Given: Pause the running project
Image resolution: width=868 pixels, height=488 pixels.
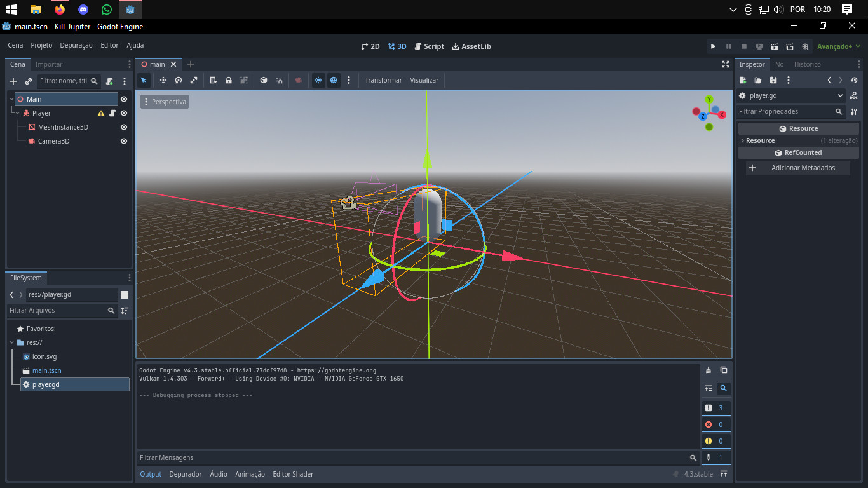Looking at the screenshot, I should tap(729, 46).
